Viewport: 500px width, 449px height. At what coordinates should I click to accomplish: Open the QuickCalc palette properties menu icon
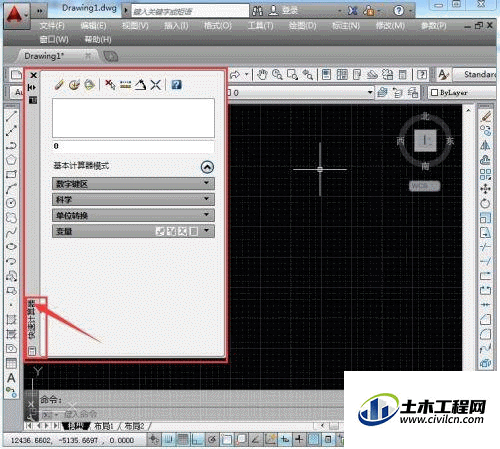33,100
